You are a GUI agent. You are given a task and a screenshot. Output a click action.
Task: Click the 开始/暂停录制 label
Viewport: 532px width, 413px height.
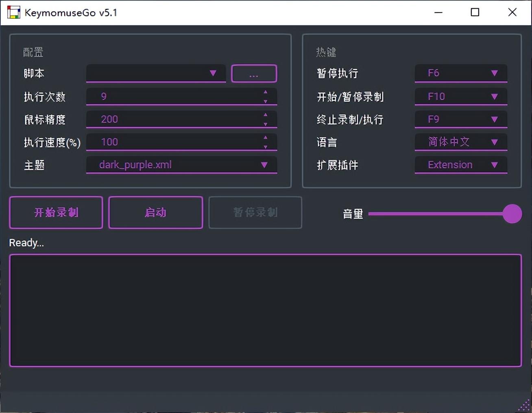tap(350, 97)
